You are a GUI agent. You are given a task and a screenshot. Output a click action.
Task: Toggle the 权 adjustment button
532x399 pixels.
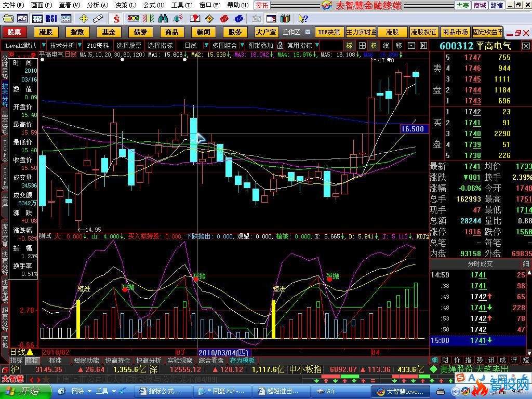[374, 46]
